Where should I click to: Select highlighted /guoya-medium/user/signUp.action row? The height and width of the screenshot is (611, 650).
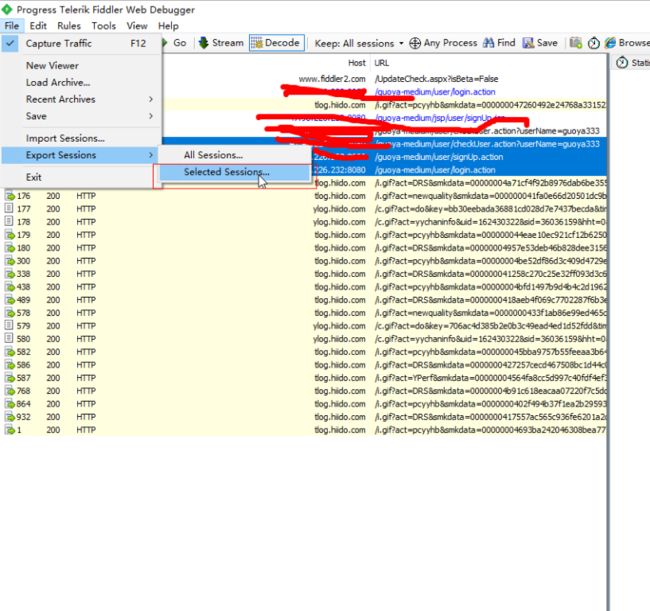[x=439, y=157]
